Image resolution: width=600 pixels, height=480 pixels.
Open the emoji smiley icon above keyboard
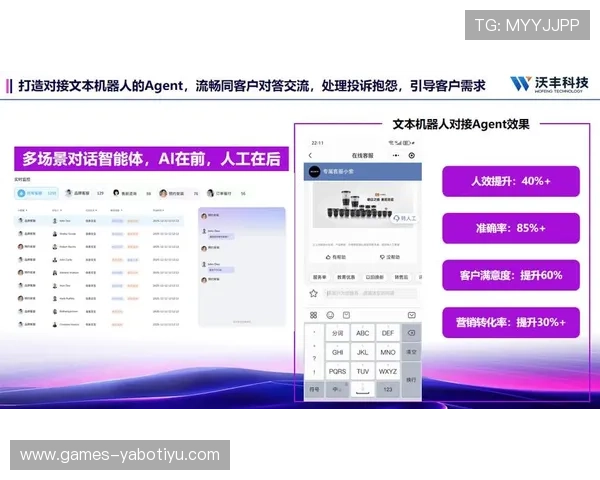(330, 315)
